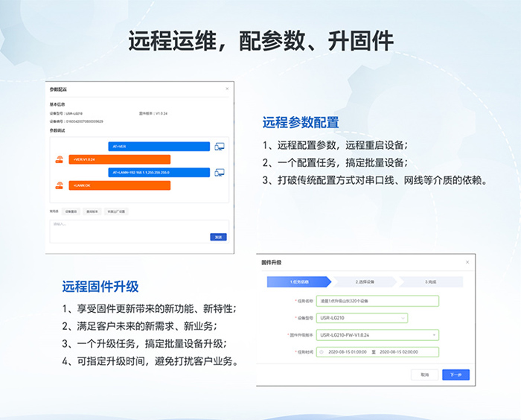
Task: Click the router icon beside +VER:V1.0.24 reply
Action: [59, 159]
